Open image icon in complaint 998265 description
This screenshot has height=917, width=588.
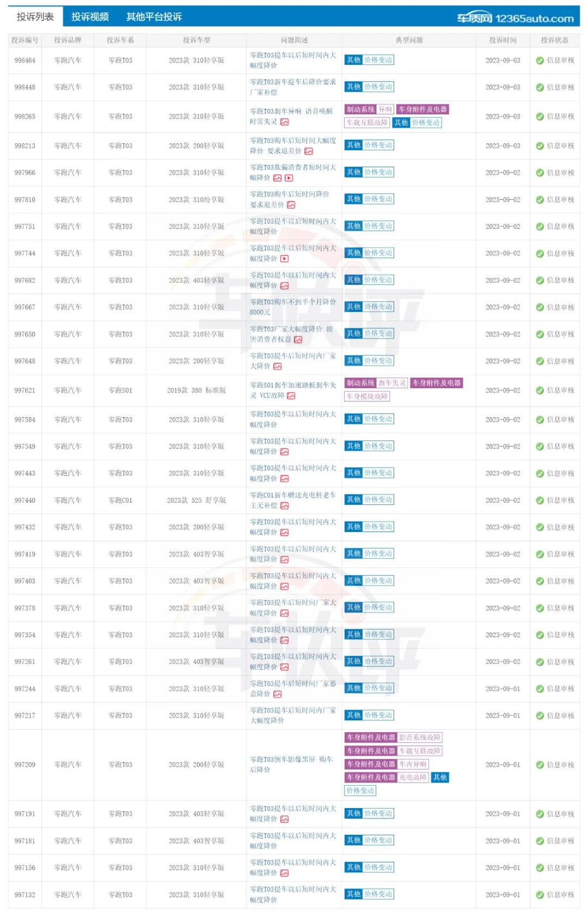coord(284,122)
